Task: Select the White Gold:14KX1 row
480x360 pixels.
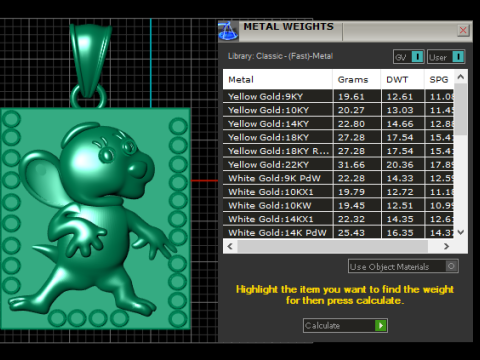Action: click(x=338, y=219)
